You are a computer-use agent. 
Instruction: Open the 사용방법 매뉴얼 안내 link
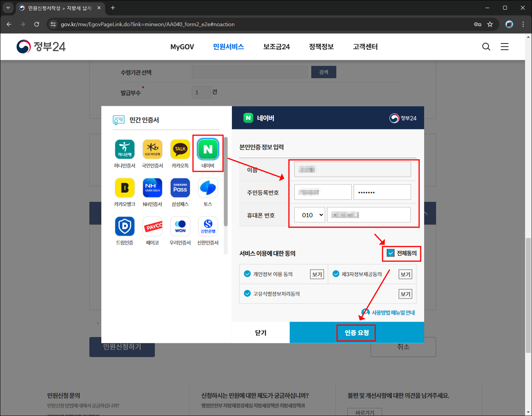(388, 312)
